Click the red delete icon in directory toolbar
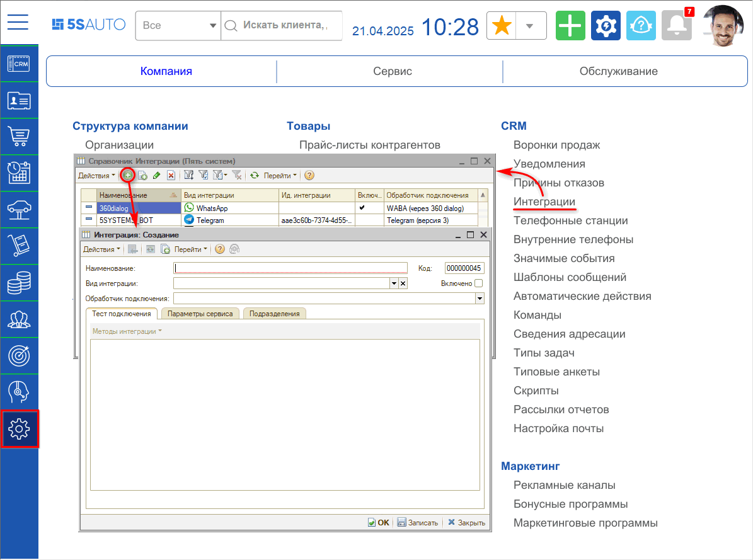This screenshot has width=753, height=560. (x=171, y=175)
